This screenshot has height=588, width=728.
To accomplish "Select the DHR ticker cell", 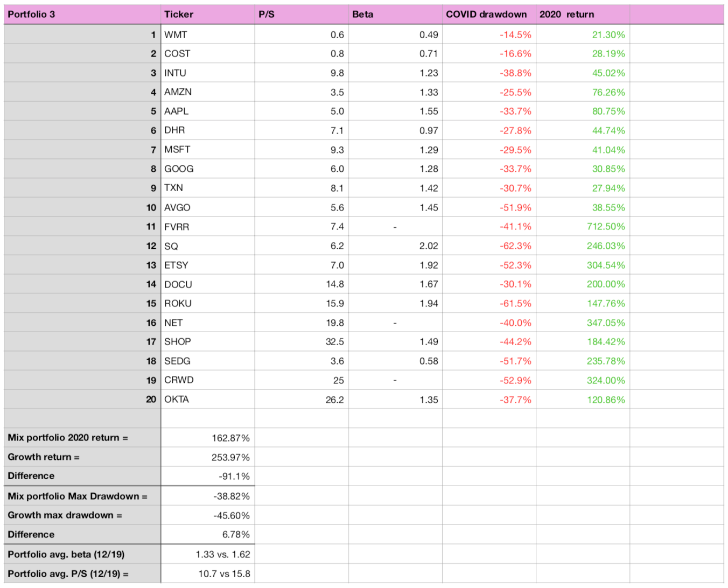I will click(207, 130).
